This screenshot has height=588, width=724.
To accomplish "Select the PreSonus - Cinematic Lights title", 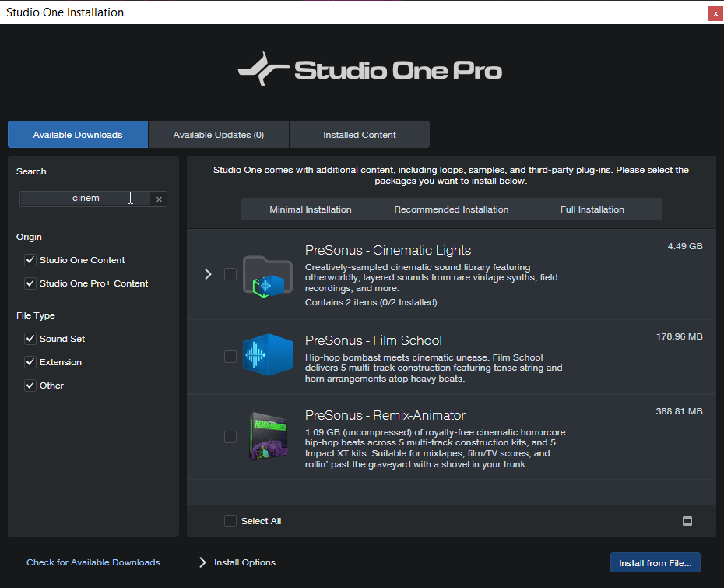I will [x=388, y=250].
